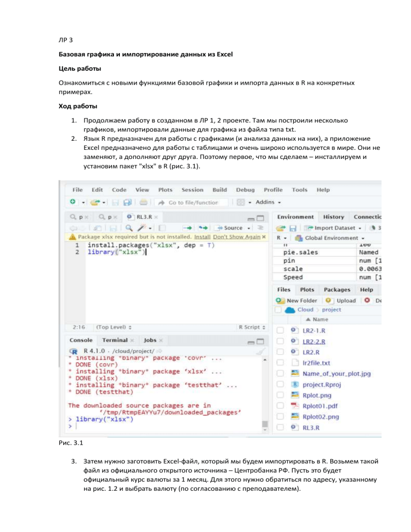411x532 pixels.
Task: Open the R language dropdown in Environment
Action: click(x=281, y=238)
